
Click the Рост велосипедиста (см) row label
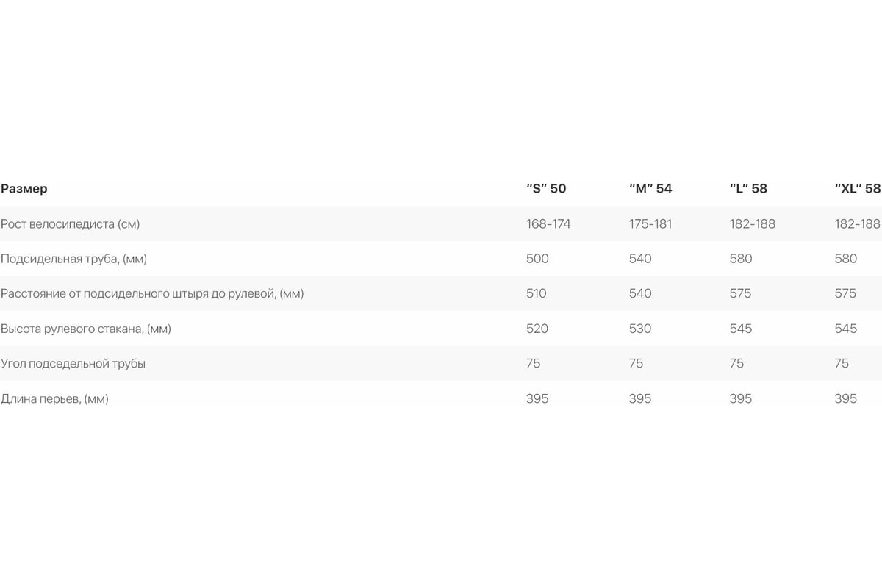(x=71, y=224)
